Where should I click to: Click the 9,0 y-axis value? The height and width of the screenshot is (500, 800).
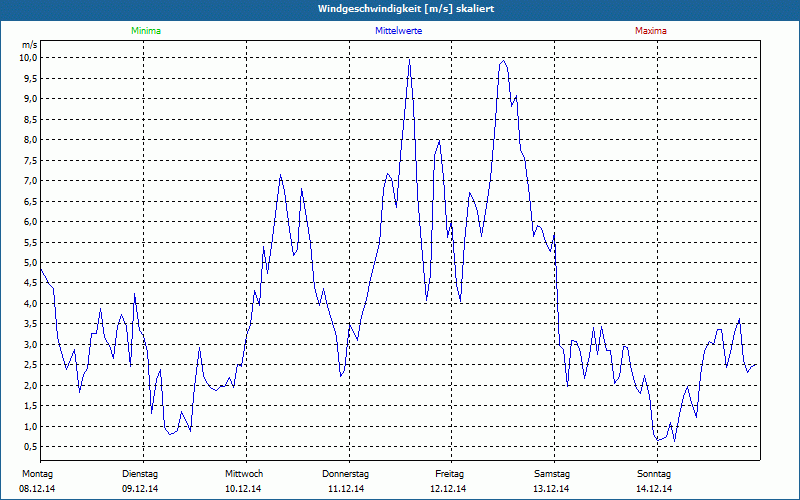(31, 98)
